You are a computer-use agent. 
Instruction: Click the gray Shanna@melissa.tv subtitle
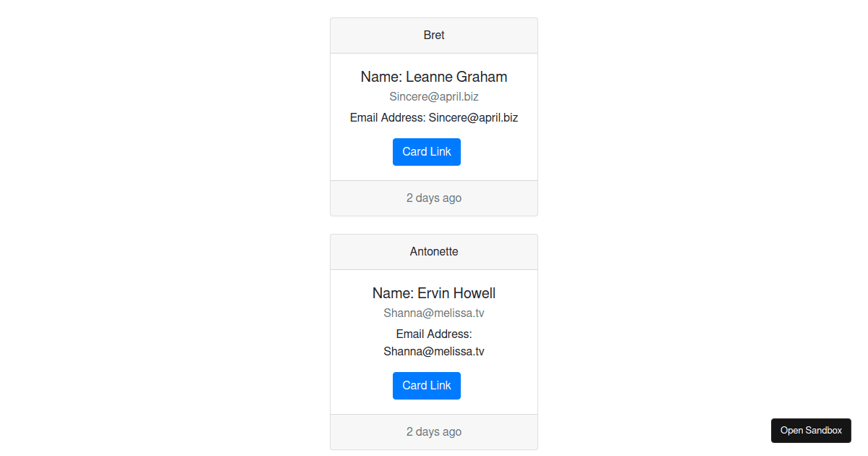(x=434, y=313)
